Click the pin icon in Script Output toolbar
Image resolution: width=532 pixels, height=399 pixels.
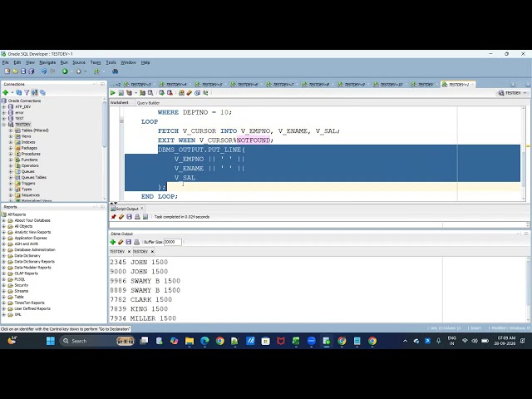coord(113,217)
